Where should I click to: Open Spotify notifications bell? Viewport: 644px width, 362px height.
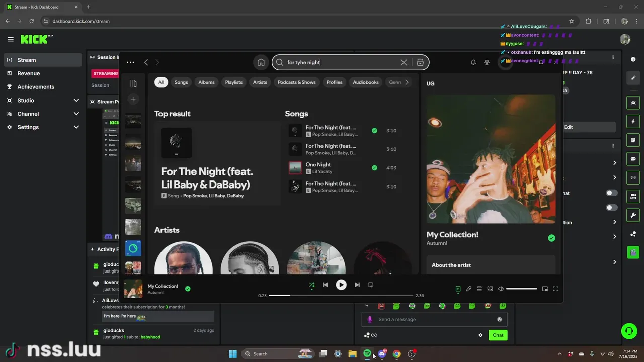point(473,62)
